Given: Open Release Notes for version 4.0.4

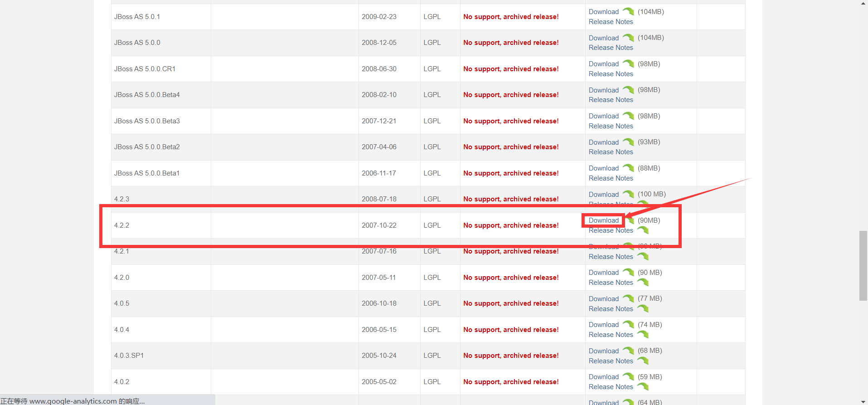Looking at the screenshot, I should coord(611,335).
